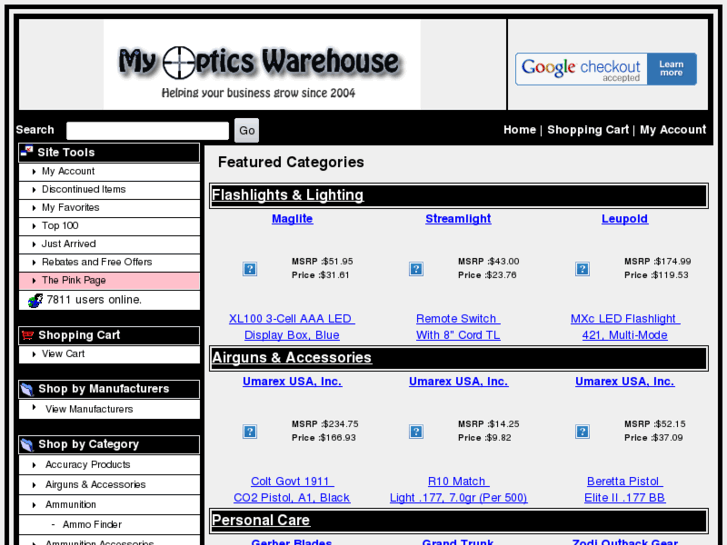Open Beretta Pistol Elite II link
The image size is (727, 545).
click(625, 489)
